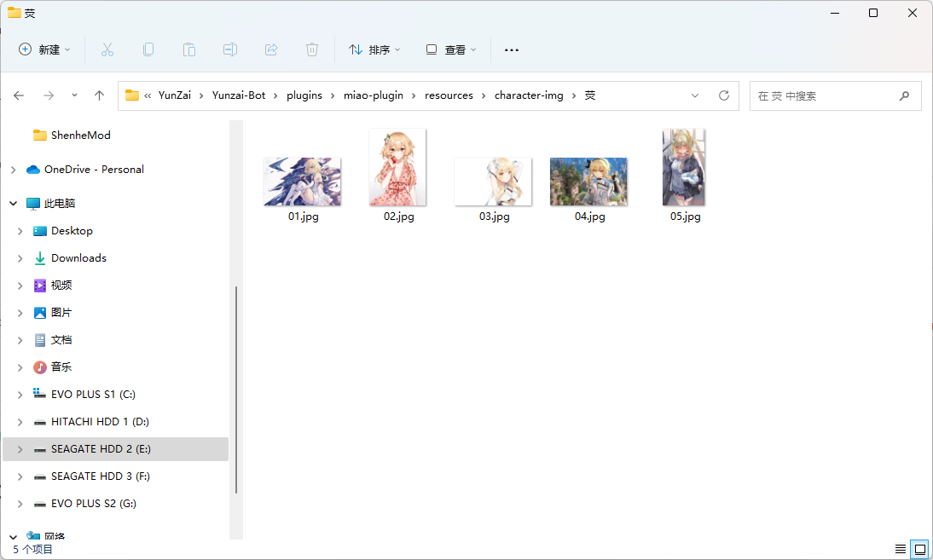Open the See more (...) menu
The width and height of the screenshot is (933, 560).
coord(511,49)
